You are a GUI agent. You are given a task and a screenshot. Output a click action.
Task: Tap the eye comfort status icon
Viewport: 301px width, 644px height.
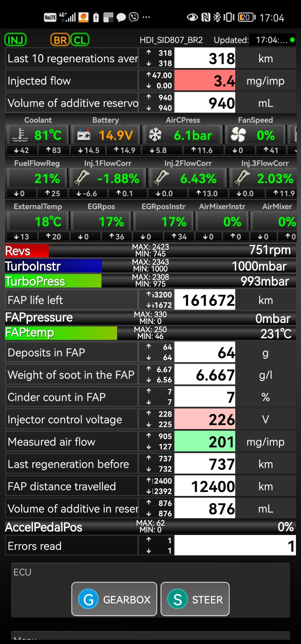coord(192,17)
